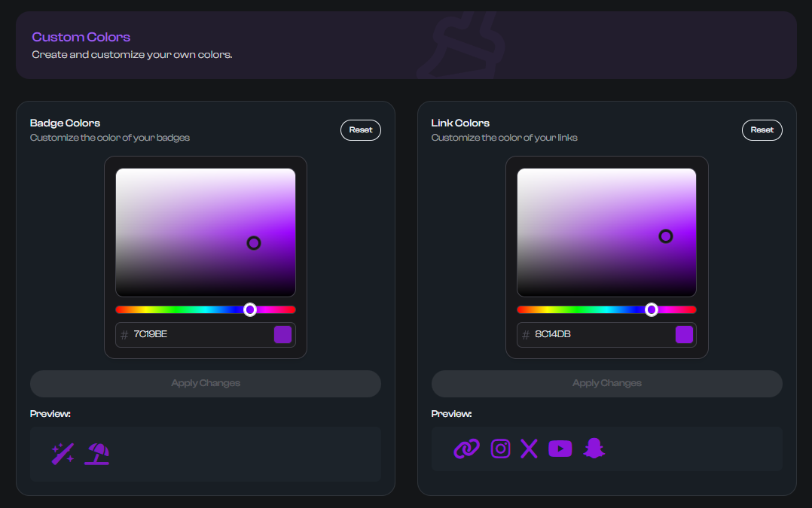
Task: Click the Link Colors hue slider handle
Action: 652,310
